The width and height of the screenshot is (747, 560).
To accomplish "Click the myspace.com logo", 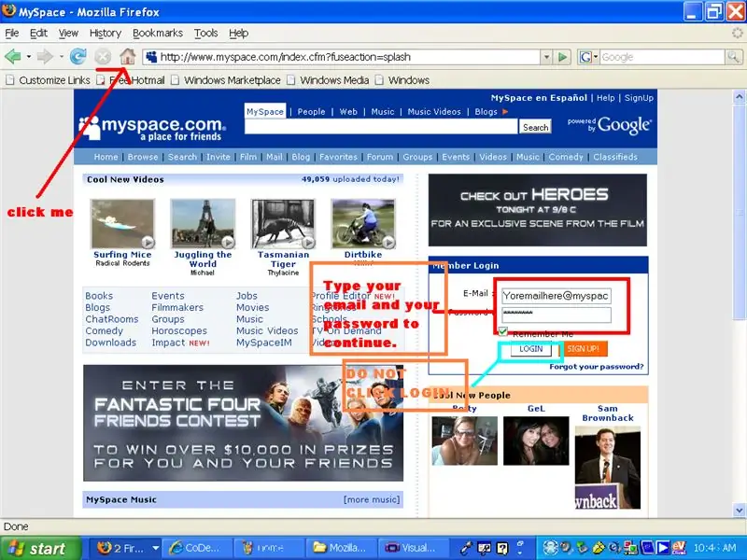I will pos(152,128).
